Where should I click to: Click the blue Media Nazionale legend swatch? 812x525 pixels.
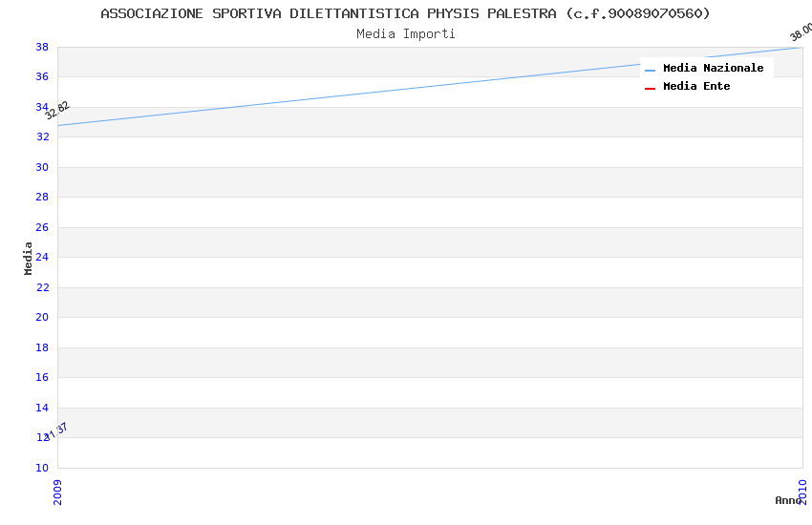650,70
